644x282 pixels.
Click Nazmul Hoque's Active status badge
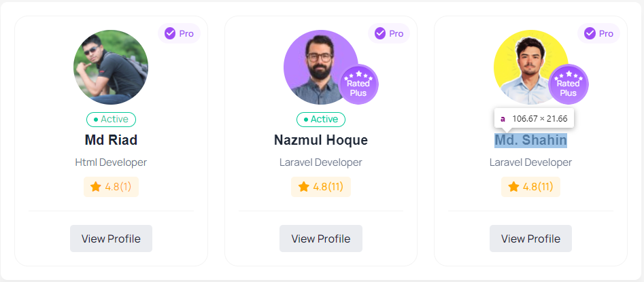click(x=321, y=120)
